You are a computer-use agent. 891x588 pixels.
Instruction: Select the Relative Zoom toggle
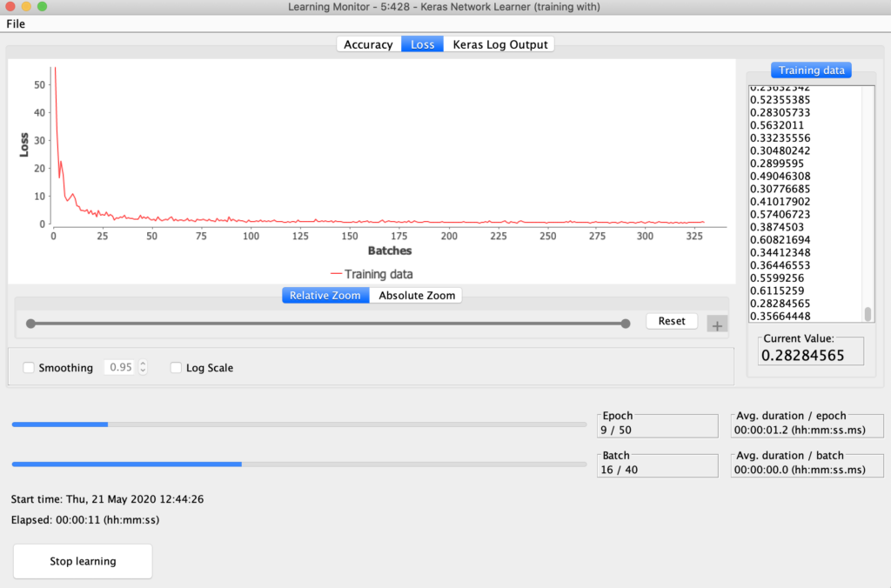coord(325,296)
